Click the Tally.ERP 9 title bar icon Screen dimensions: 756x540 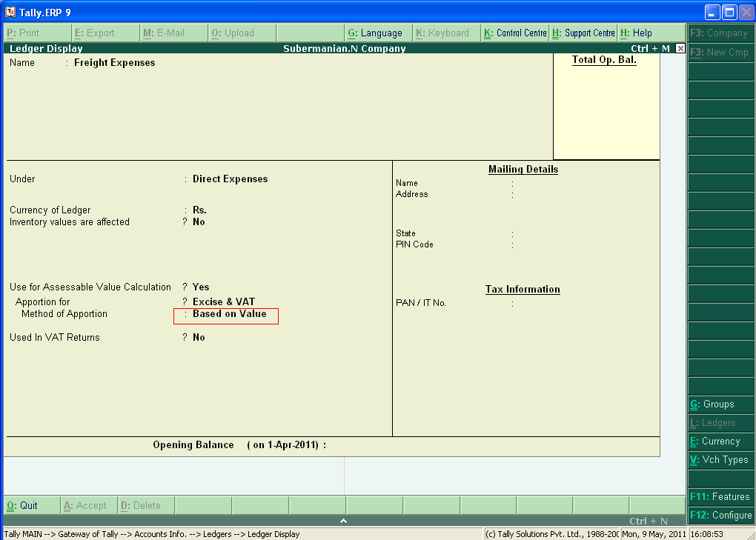click(10, 11)
